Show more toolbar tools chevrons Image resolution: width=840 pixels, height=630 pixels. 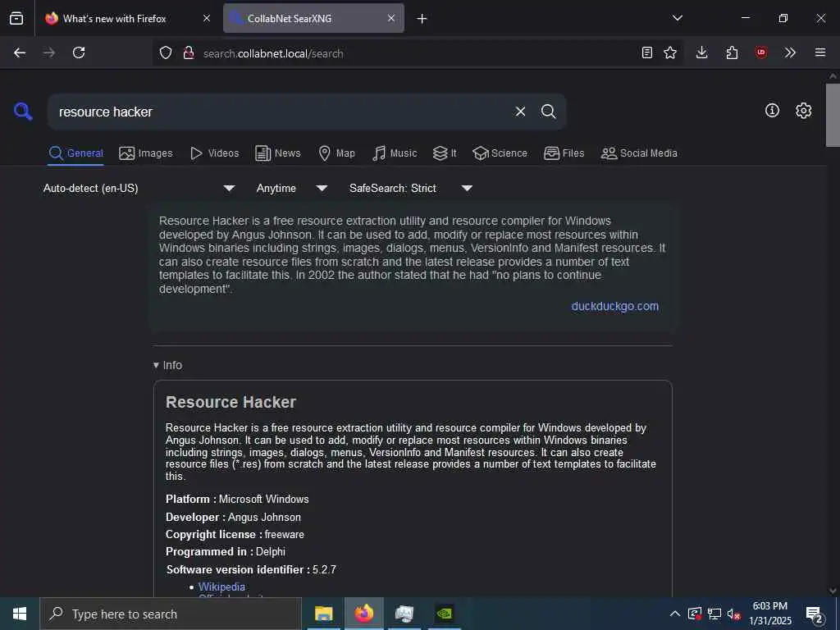(x=790, y=52)
